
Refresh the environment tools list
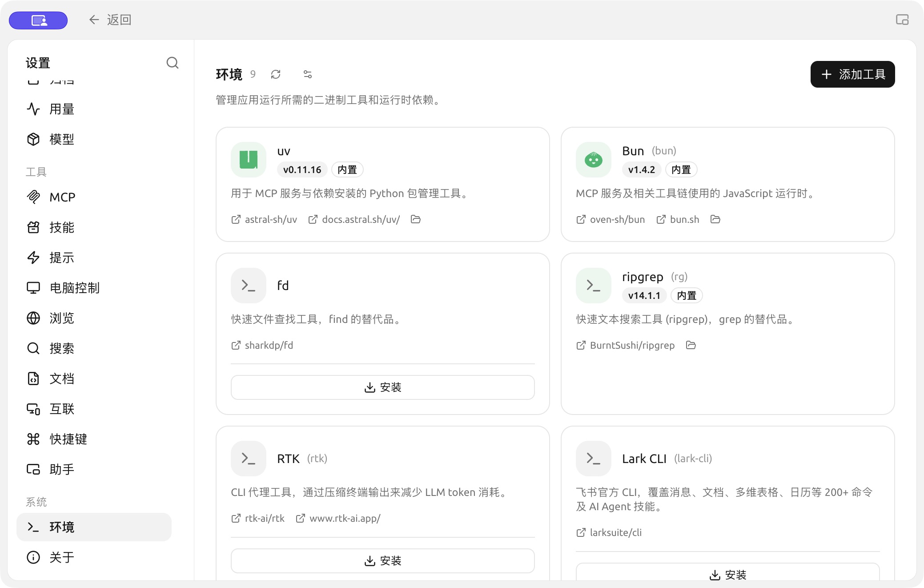click(x=276, y=74)
